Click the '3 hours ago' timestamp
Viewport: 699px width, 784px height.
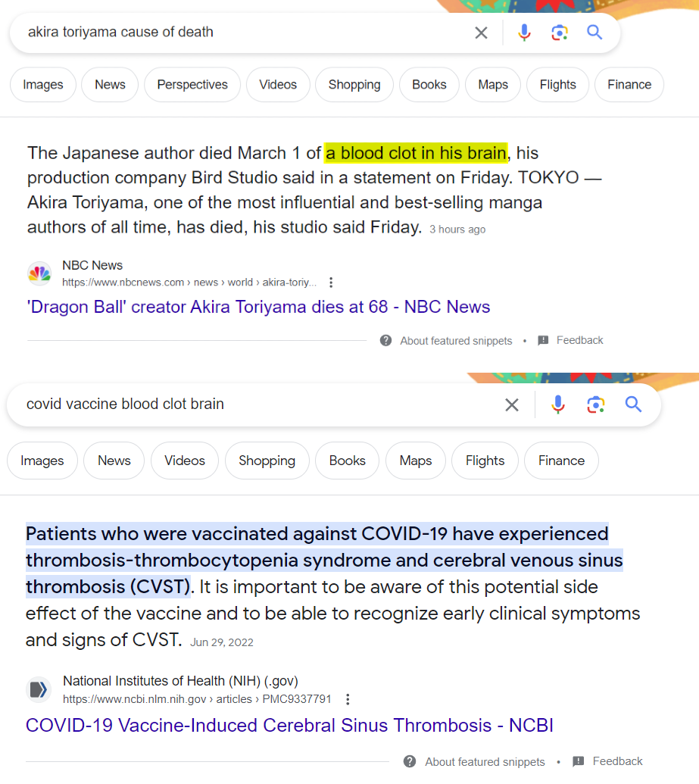[457, 230]
